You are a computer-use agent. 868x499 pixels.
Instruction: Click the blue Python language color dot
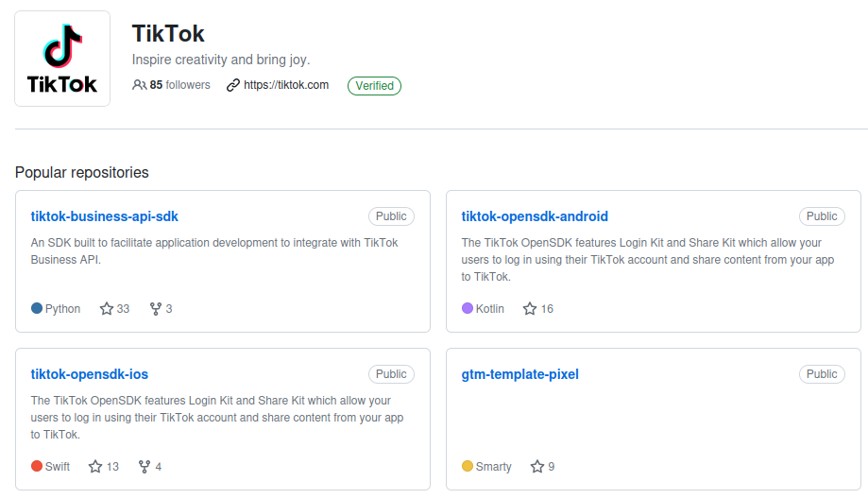pyautogui.click(x=37, y=309)
